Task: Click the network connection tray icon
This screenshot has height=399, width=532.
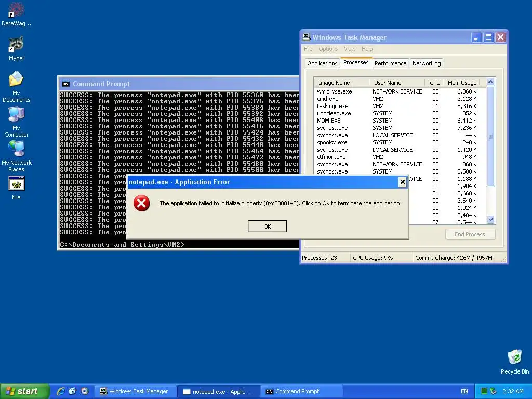Action: [x=493, y=391]
